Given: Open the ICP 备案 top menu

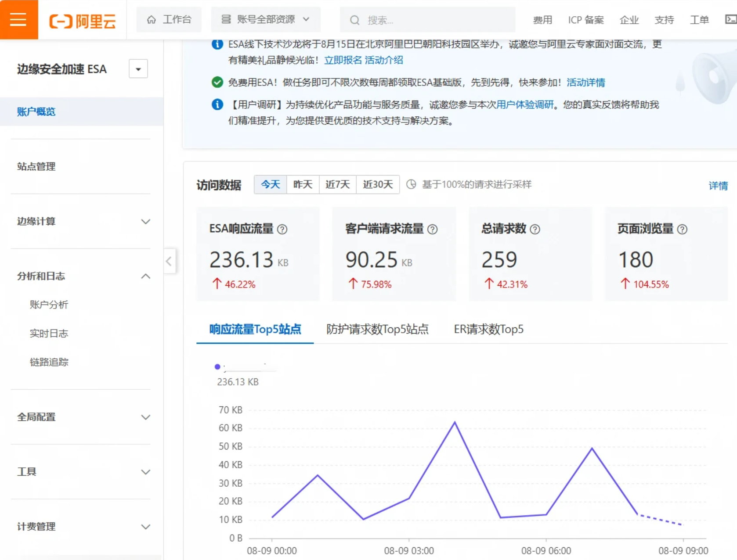Looking at the screenshot, I should point(586,20).
